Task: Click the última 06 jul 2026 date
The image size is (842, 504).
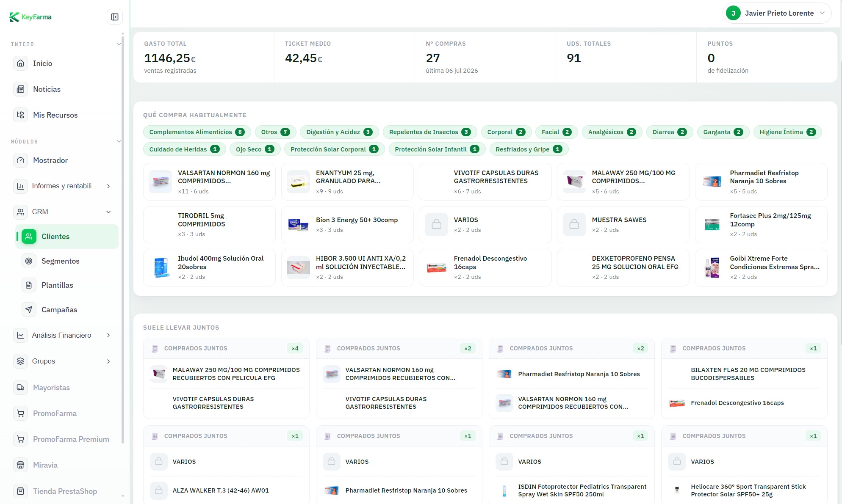Action: click(x=452, y=71)
